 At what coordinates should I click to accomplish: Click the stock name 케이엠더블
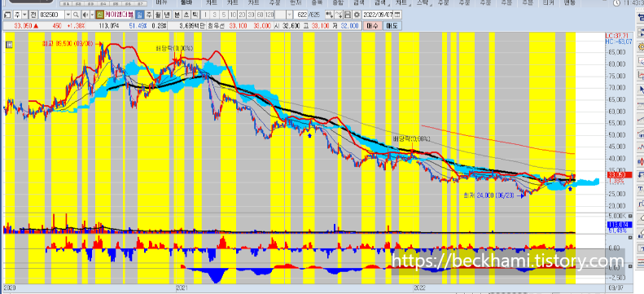pyautogui.click(x=119, y=15)
